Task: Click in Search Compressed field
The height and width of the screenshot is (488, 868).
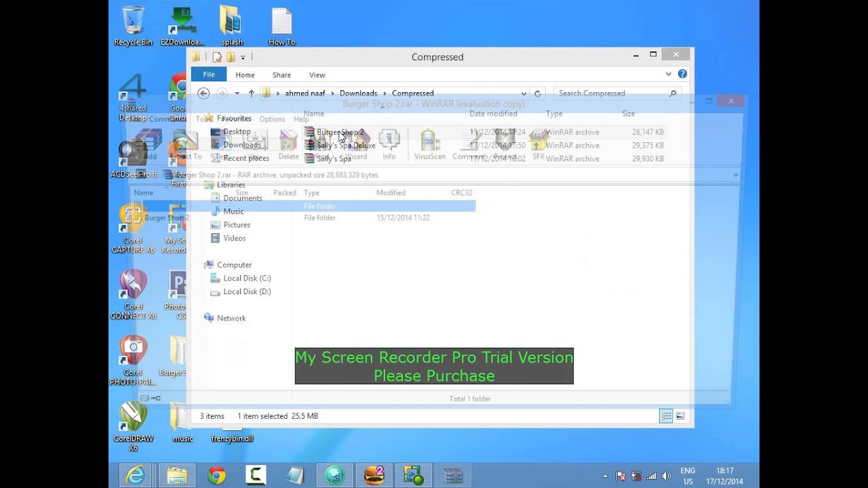Action: (610, 94)
